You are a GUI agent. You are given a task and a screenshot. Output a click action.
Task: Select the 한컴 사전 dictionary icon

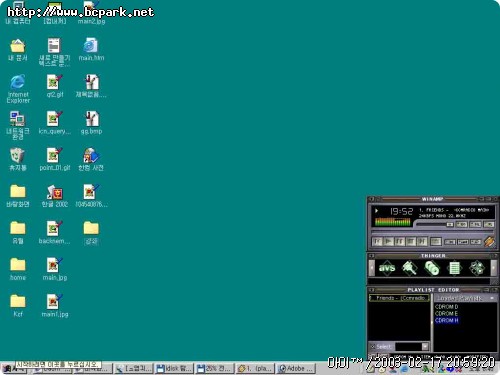pyautogui.click(x=91, y=159)
